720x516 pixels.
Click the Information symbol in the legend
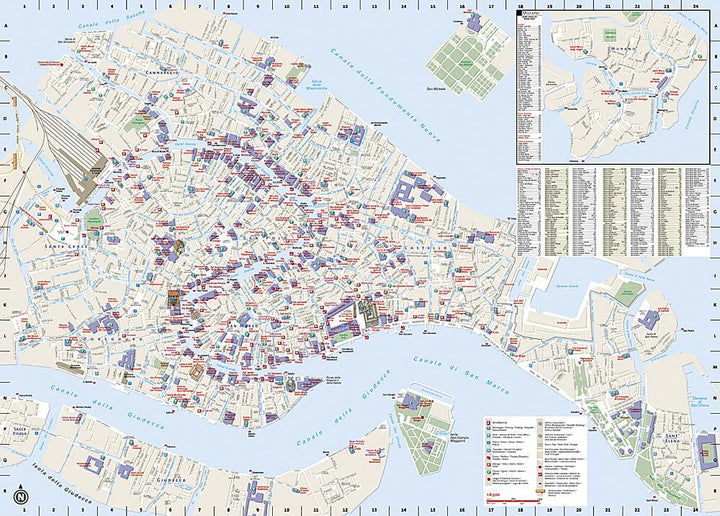[489, 423]
